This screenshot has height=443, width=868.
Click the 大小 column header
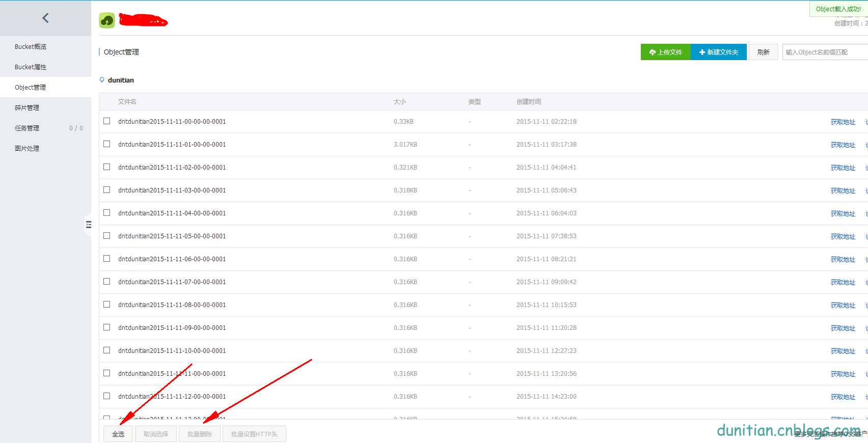[x=400, y=102]
